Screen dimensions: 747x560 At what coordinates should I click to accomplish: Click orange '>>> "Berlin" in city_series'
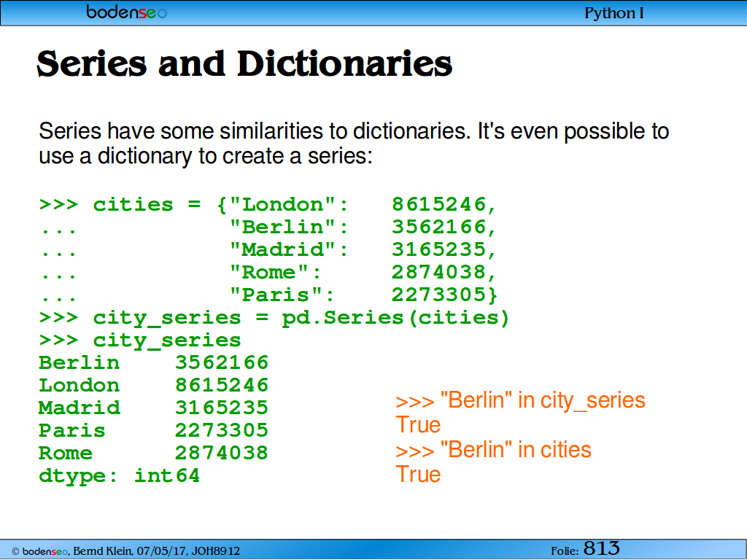pyautogui.click(x=520, y=400)
